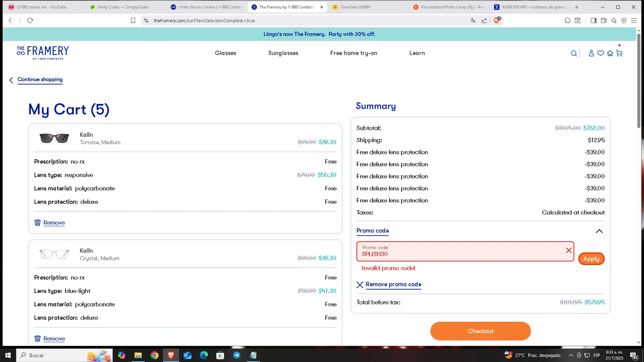Show hidden system tray icons chevron
The image size is (644, 362).
pyautogui.click(x=571, y=355)
